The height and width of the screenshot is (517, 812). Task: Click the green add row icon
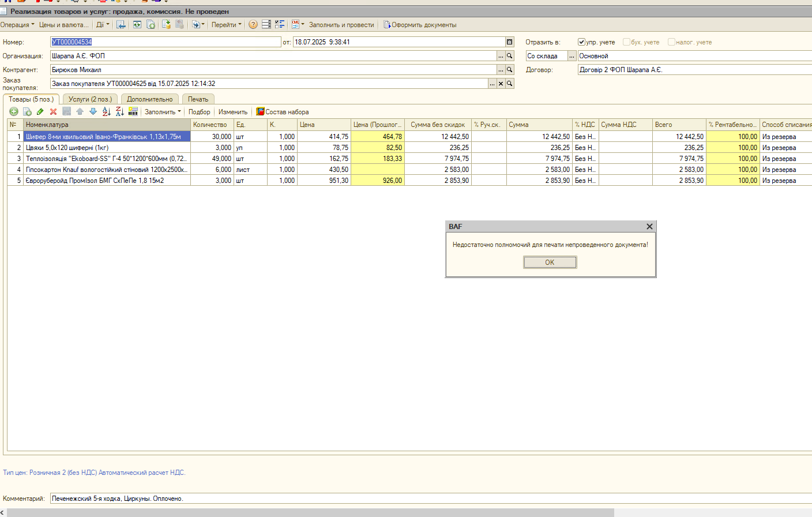coord(14,111)
